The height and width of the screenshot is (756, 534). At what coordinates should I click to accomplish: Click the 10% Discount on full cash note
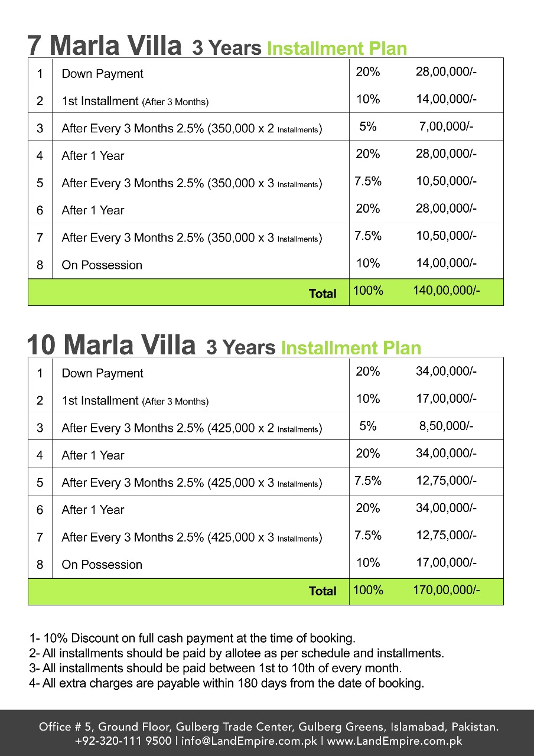pos(192,638)
